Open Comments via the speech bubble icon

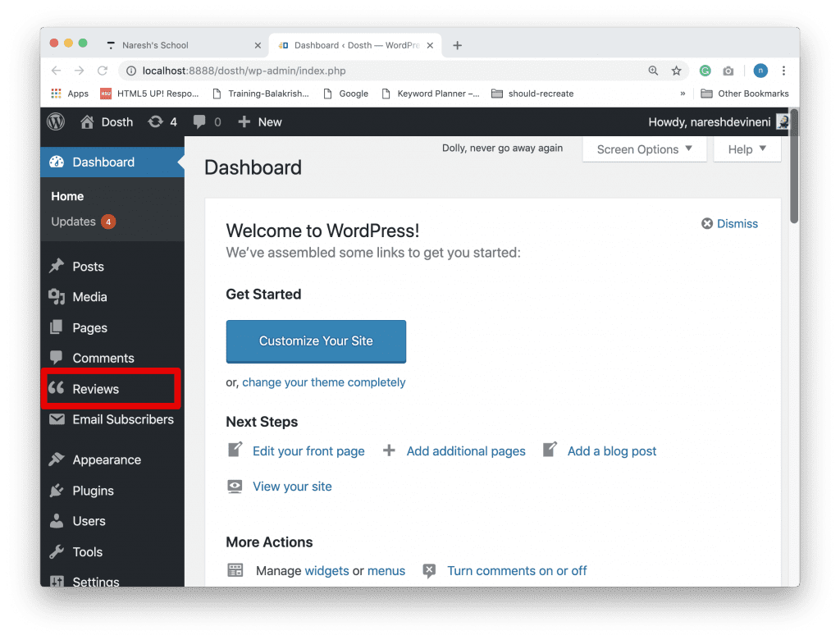point(57,358)
